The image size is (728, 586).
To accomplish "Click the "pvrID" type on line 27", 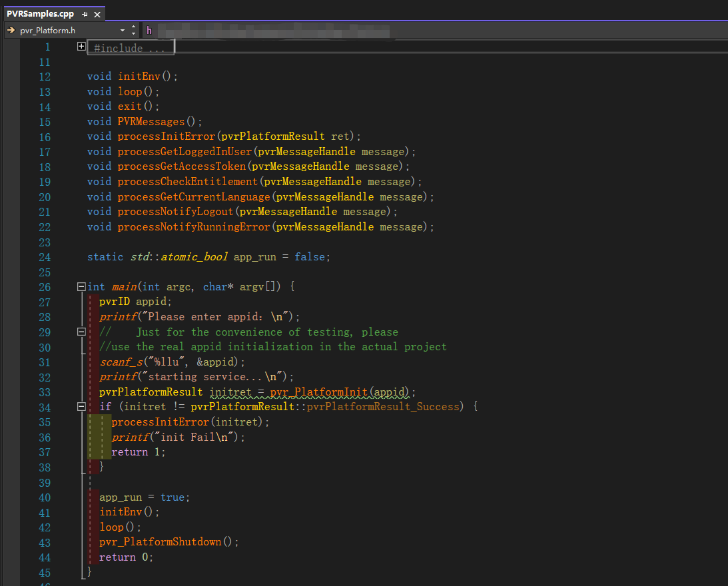I will (x=115, y=302).
